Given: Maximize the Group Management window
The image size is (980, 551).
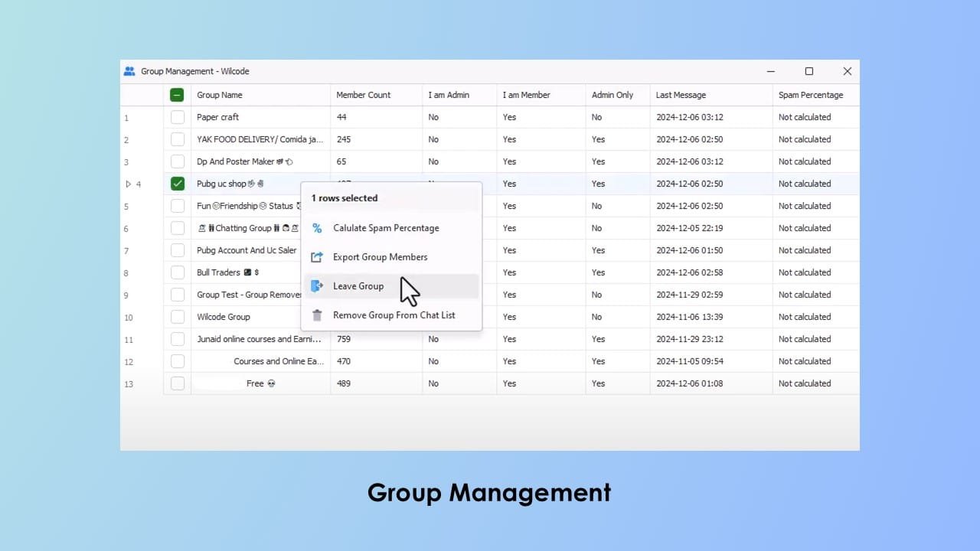Looking at the screenshot, I should tap(808, 71).
